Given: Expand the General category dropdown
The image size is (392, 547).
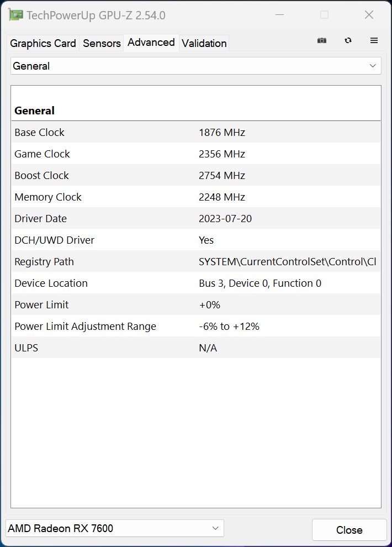Looking at the screenshot, I should [x=196, y=66].
